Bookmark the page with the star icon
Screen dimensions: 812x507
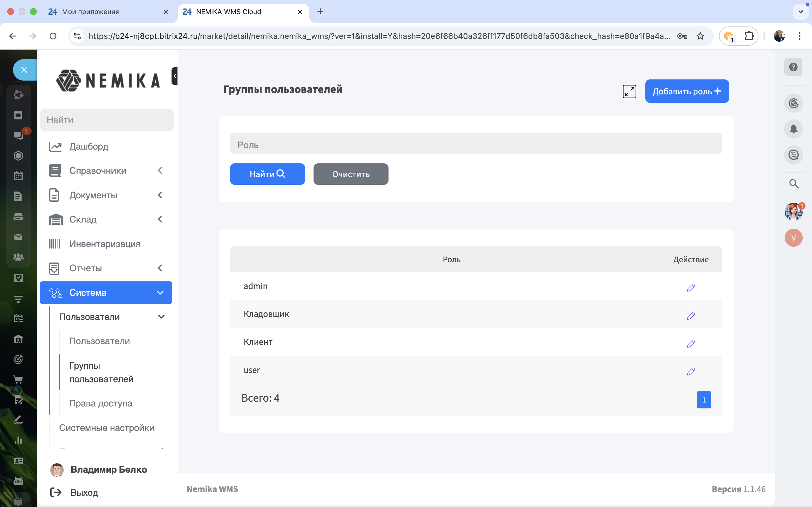point(700,36)
